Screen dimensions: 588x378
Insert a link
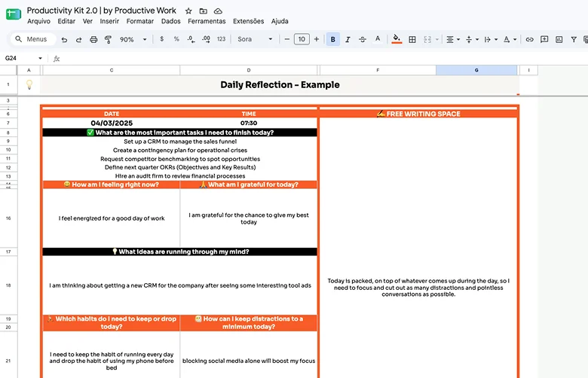point(529,39)
